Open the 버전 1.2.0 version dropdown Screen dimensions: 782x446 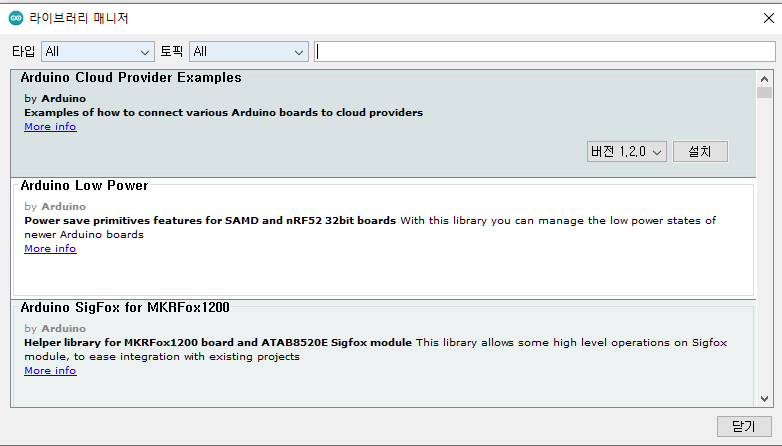tap(626, 152)
